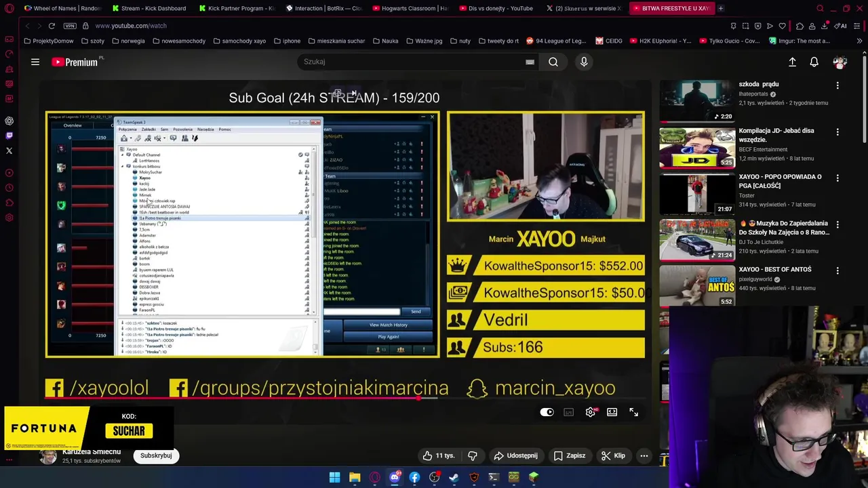Open the YouTube guide hamburger menu
The width and height of the screenshot is (868, 488).
pos(35,62)
